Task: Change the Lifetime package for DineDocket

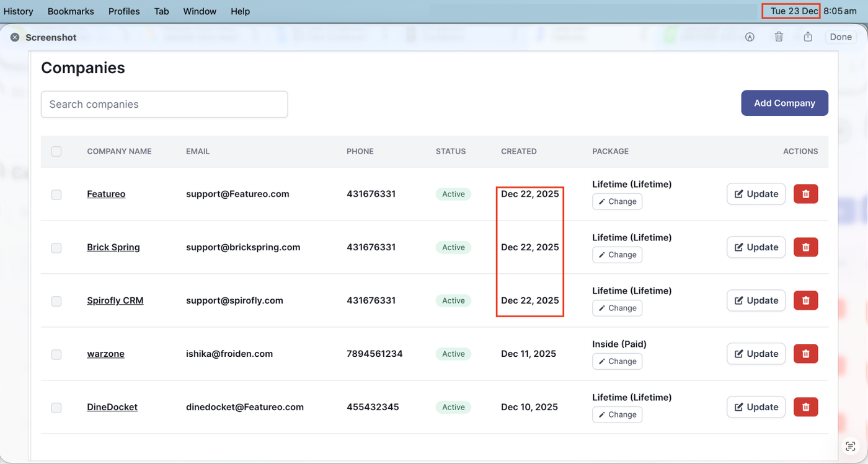Action: pos(617,414)
